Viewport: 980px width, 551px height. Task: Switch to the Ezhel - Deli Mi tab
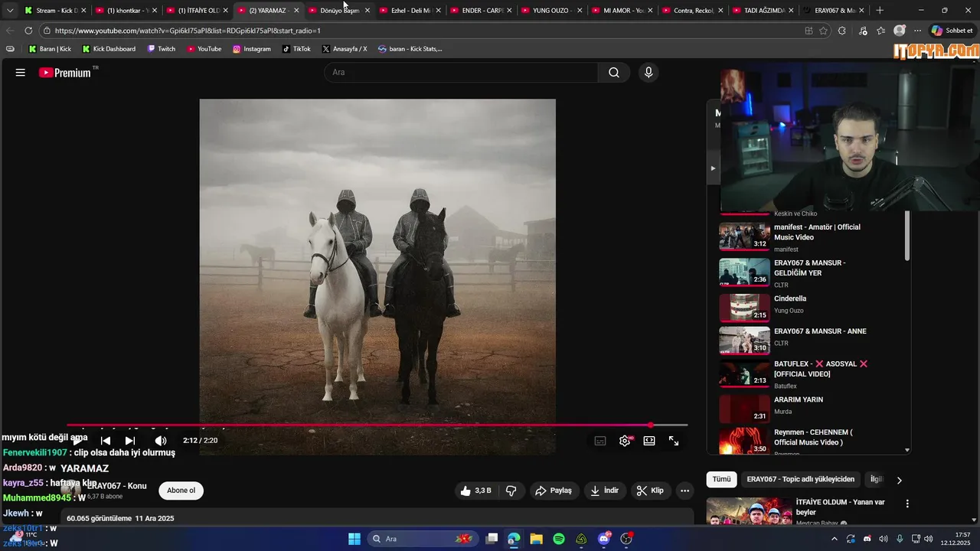[410, 11]
